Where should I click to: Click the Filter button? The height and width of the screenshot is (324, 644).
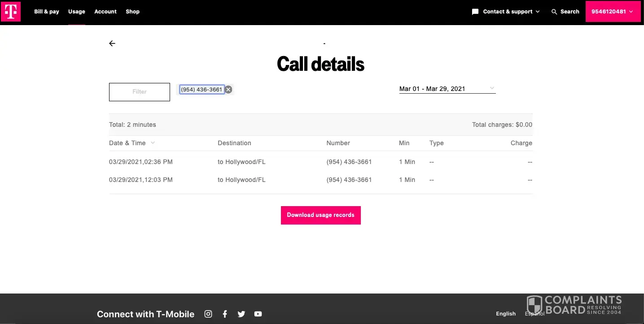click(x=140, y=92)
